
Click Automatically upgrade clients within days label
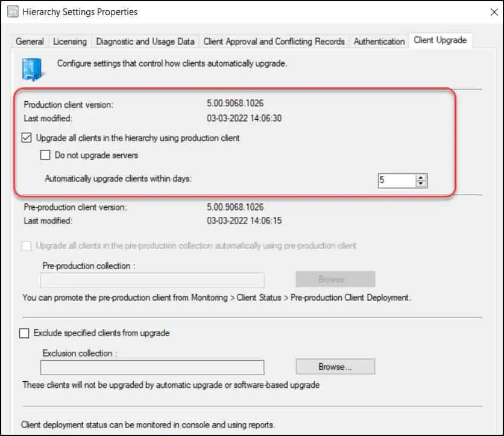[118, 178]
